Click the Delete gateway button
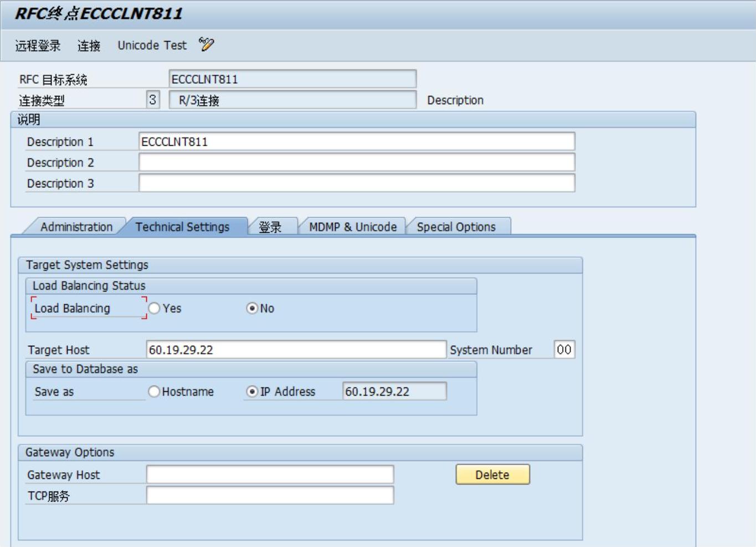 (492, 474)
